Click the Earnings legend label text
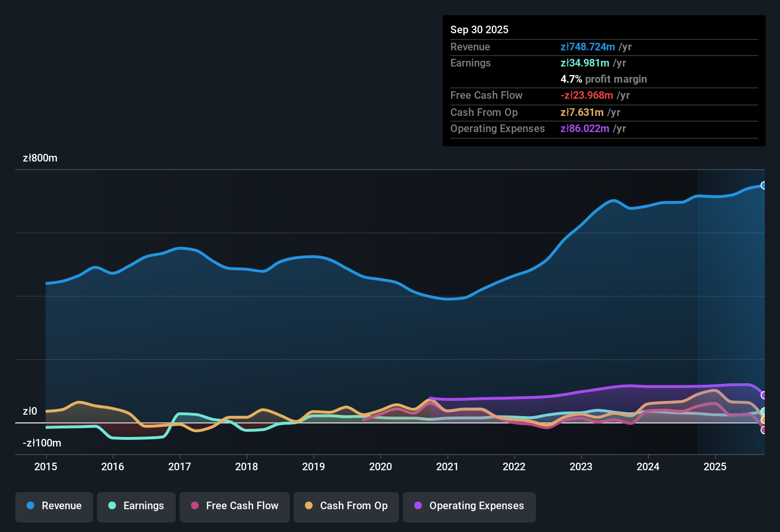Viewport: 780px width, 532px height. (x=143, y=506)
